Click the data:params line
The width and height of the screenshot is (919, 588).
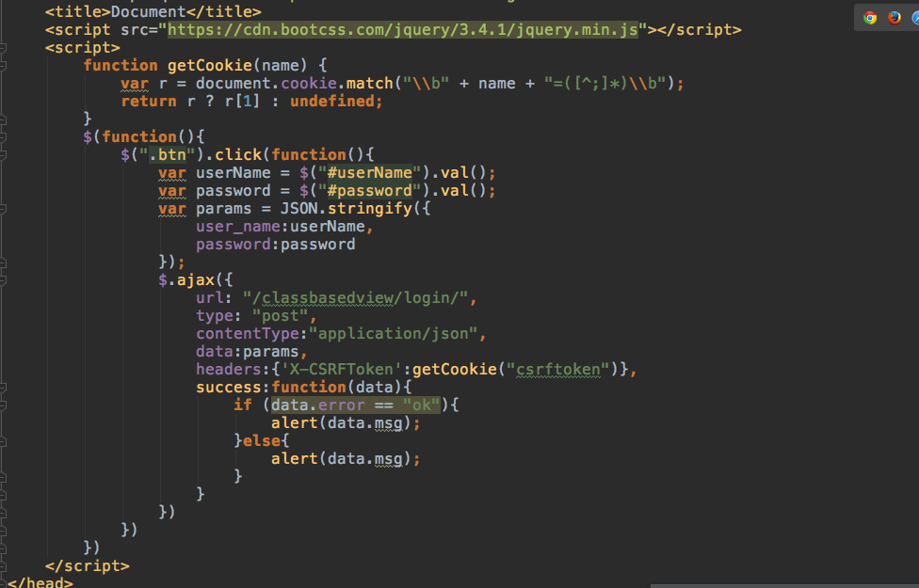point(252,352)
